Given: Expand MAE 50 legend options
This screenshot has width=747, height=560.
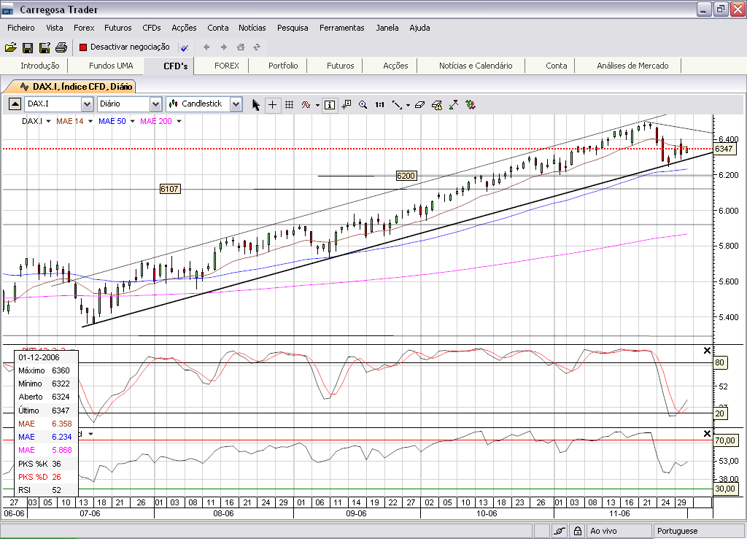Looking at the screenshot, I should pyautogui.click(x=133, y=122).
